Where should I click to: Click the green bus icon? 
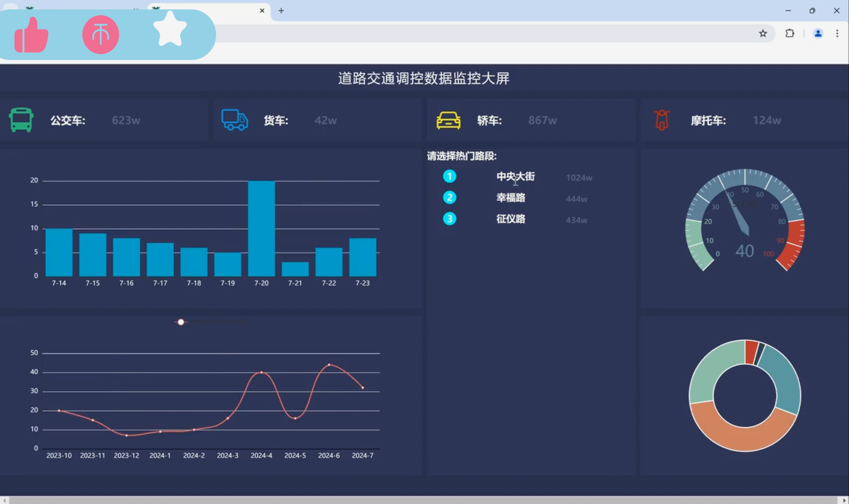[21, 120]
